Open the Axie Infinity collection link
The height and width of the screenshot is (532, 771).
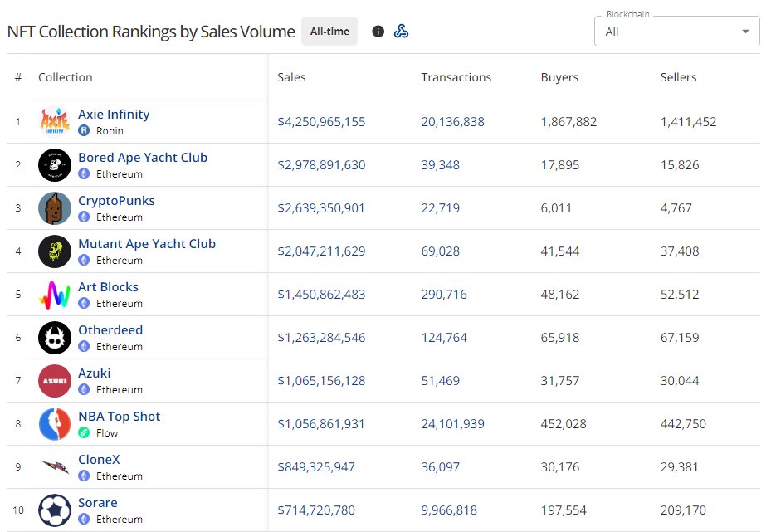pos(114,114)
